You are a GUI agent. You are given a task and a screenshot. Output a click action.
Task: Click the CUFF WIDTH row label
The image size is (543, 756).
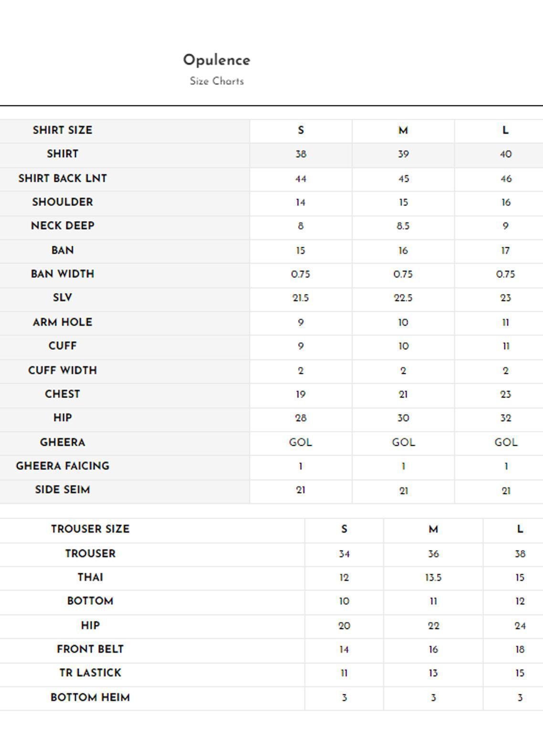pos(63,370)
